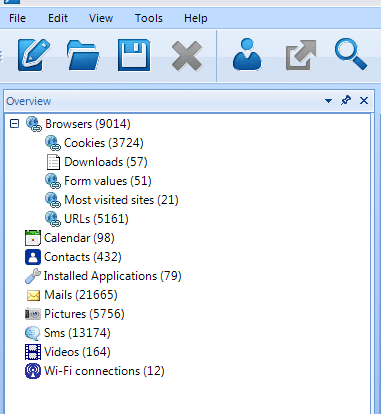Select Mails (21665) entry
Viewport: 381px width, 414px height.
click(81, 295)
